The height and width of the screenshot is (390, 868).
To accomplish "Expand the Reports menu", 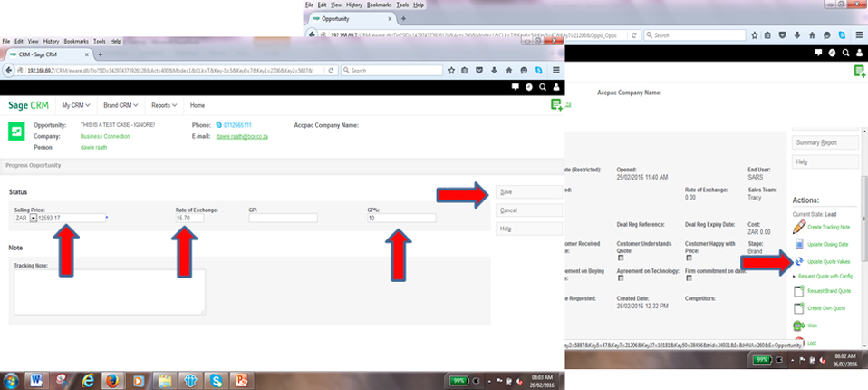I will 164,105.
